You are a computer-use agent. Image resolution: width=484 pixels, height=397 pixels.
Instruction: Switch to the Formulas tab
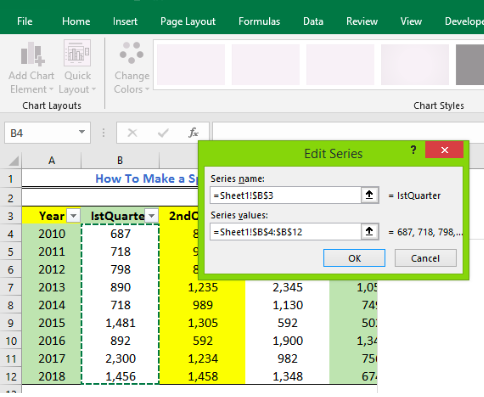[259, 22]
